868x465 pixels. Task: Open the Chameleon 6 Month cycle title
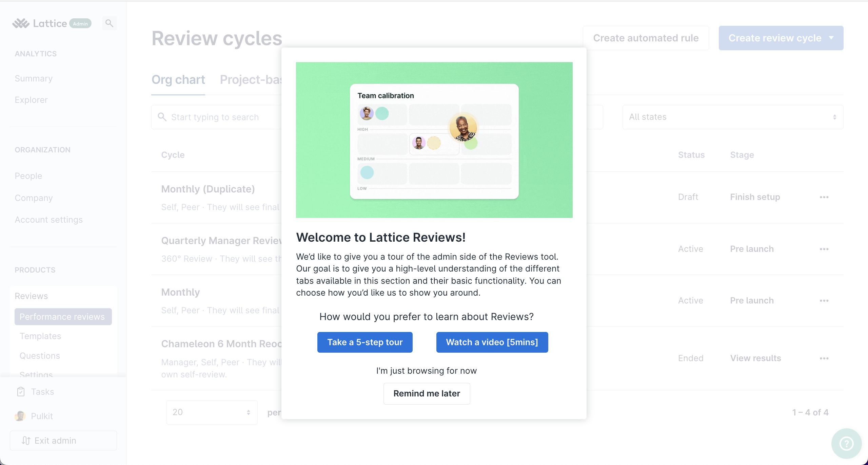[221, 344]
